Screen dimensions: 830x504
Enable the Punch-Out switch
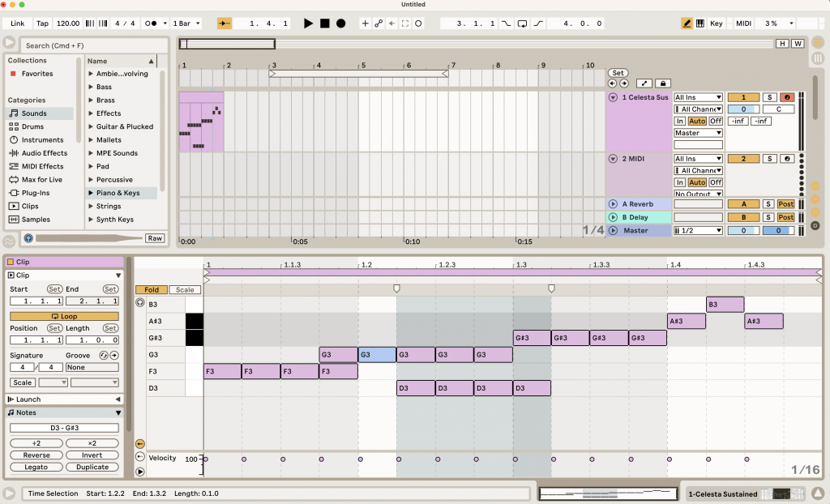pyautogui.click(x=538, y=23)
